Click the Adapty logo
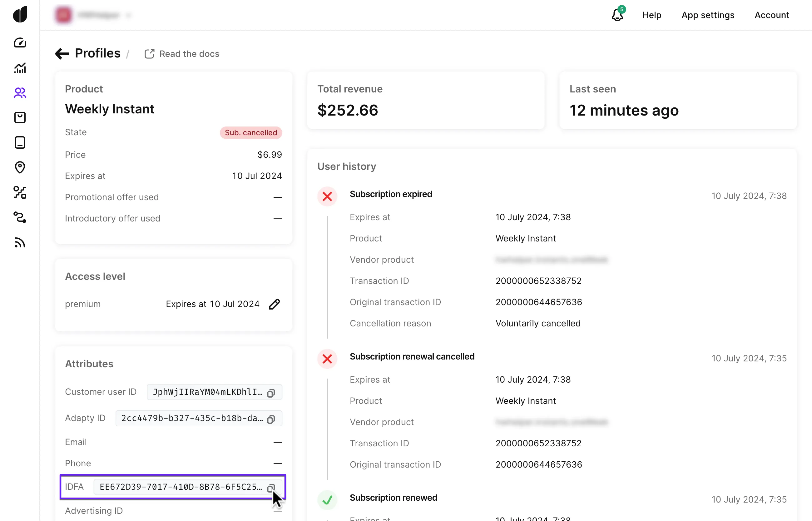Image resolution: width=812 pixels, height=521 pixels. tap(20, 15)
